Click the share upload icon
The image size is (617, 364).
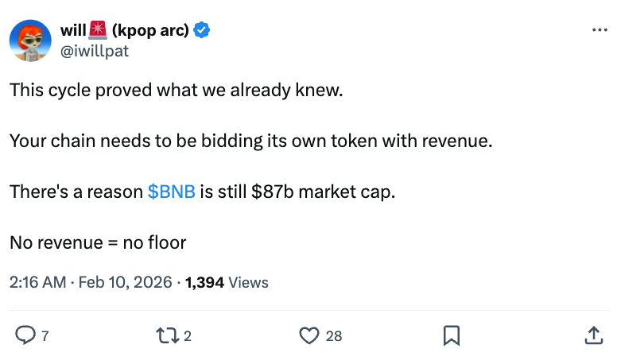(593, 336)
